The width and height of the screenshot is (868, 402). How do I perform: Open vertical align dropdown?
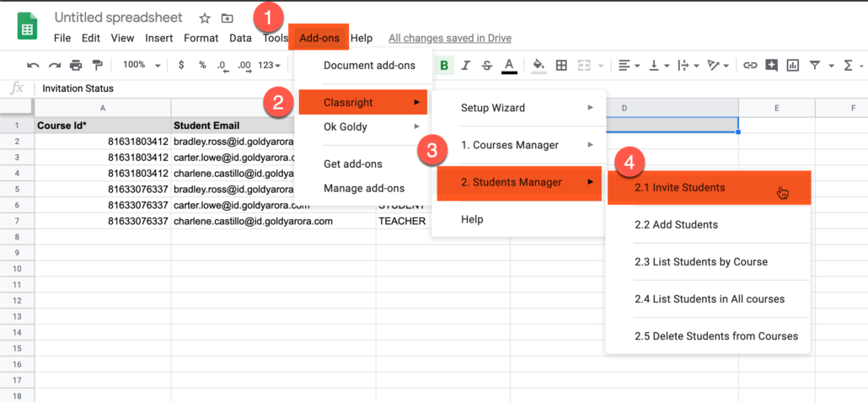coord(658,66)
